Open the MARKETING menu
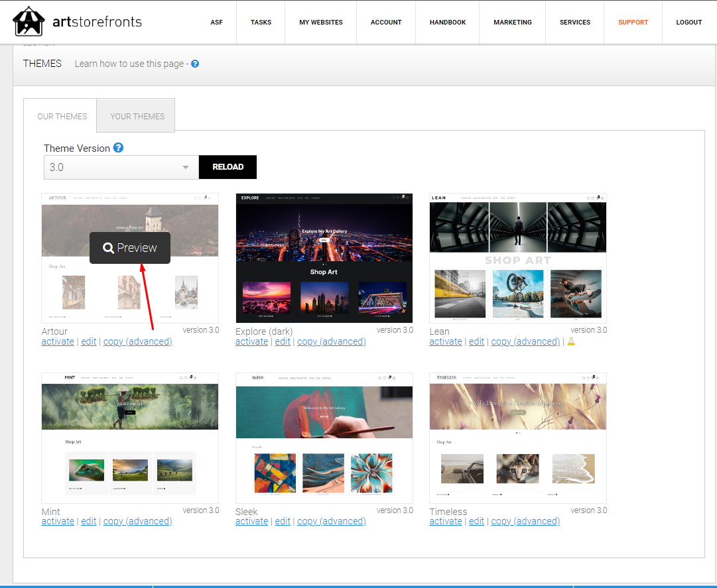The width and height of the screenshot is (717, 588). (512, 22)
